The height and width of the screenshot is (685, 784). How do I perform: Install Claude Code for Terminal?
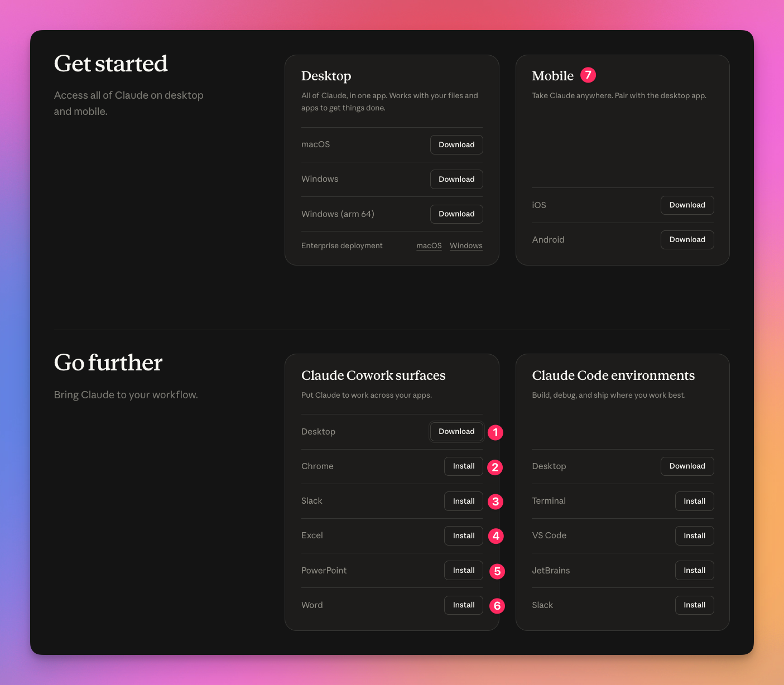695,501
